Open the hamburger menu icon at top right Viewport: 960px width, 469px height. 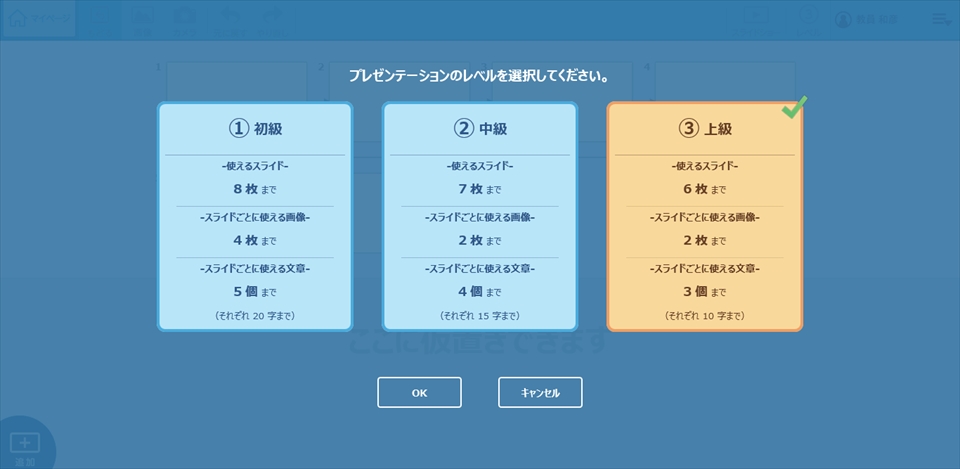tap(940, 20)
